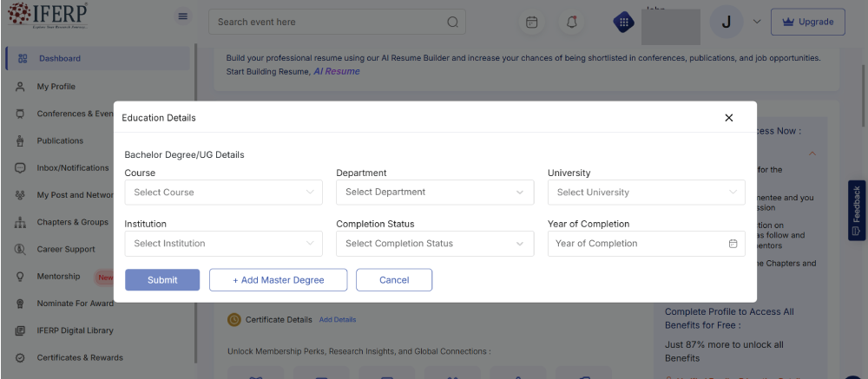
Task: Close the Education Details dialog
Action: pyautogui.click(x=729, y=118)
